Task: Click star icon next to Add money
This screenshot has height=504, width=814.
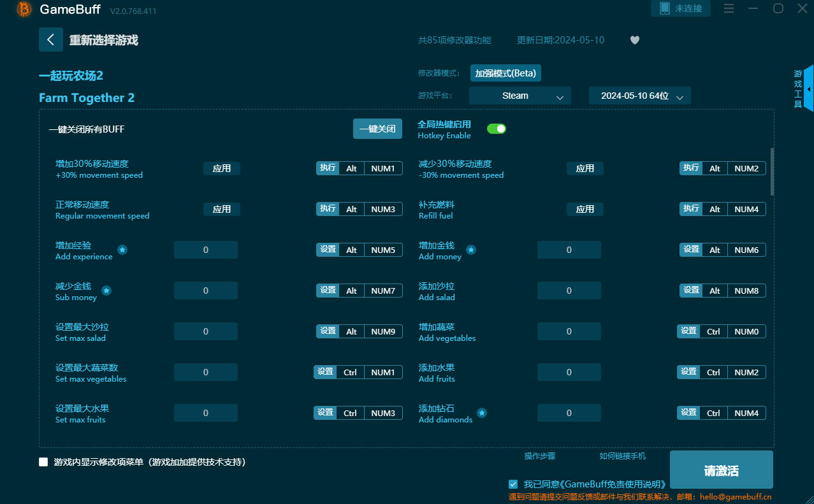Action: pos(471,250)
